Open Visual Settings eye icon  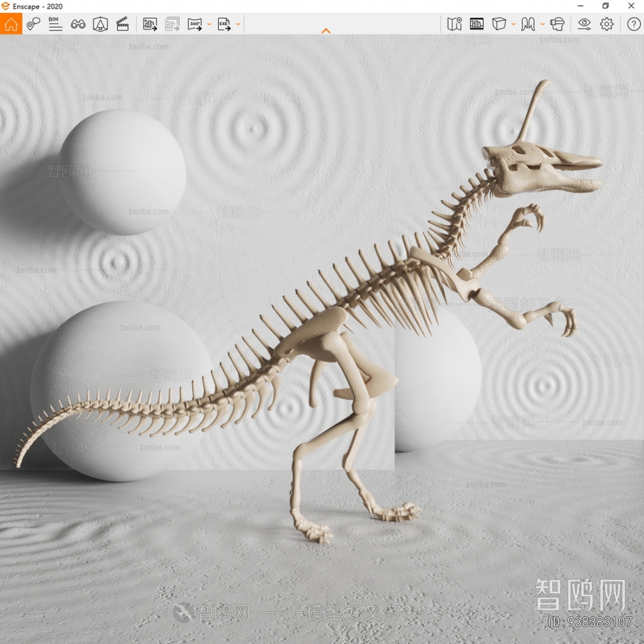point(584,24)
